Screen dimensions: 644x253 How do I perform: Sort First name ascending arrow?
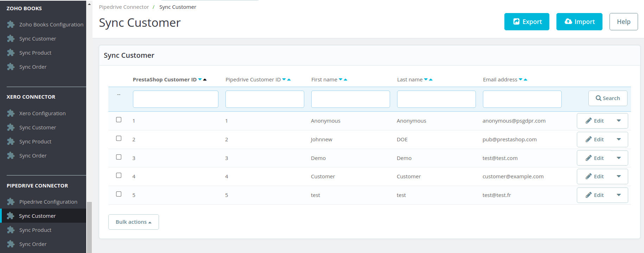click(345, 80)
